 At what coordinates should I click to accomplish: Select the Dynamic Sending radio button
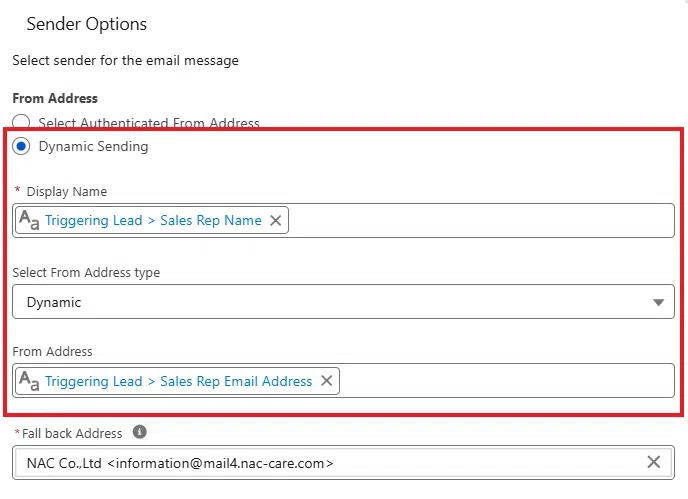tap(21, 146)
